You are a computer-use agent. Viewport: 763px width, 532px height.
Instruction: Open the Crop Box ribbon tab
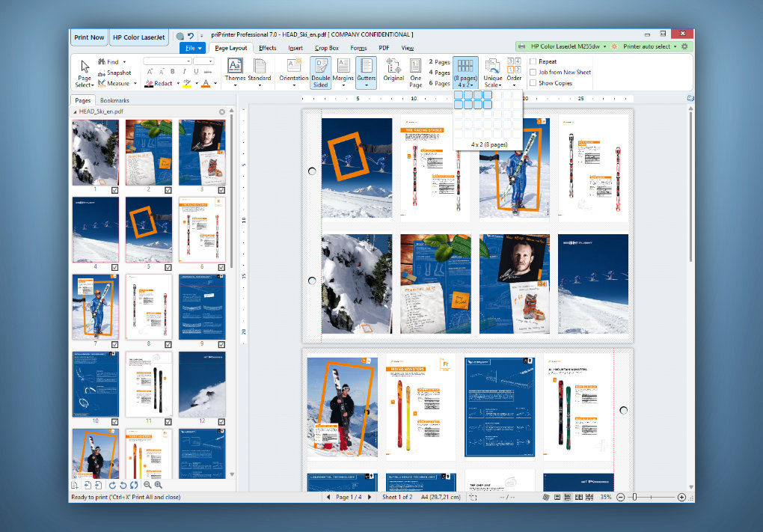pyautogui.click(x=326, y=48)
